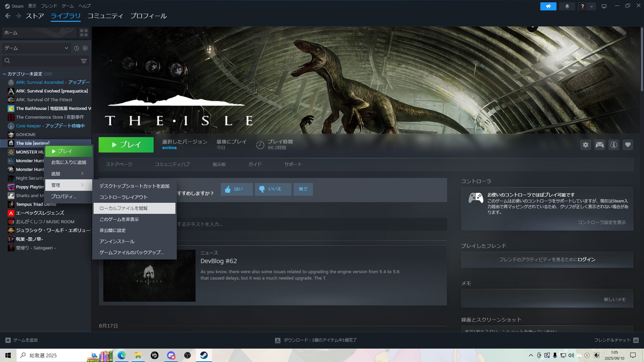
Task: Open the notifications bell
Action: [x=567, y=6]
